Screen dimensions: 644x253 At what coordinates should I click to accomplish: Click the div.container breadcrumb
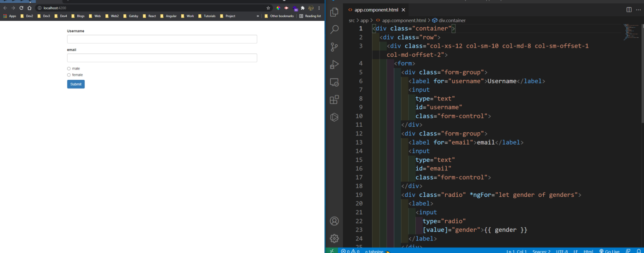click(448, 20)
